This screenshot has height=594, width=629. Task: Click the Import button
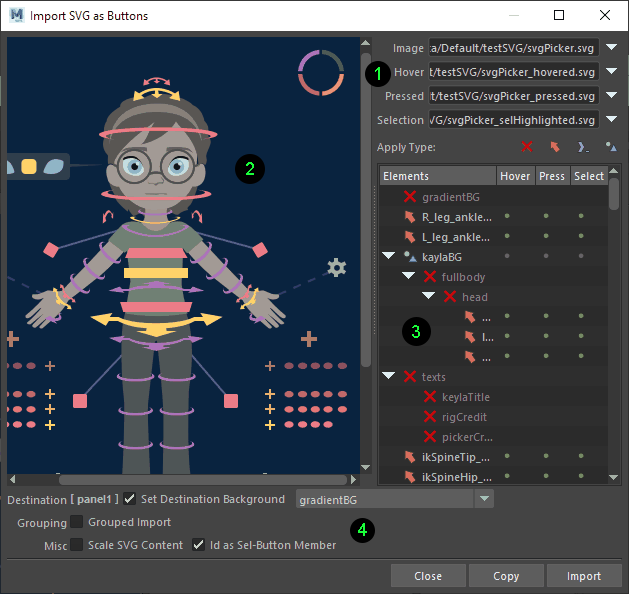click(x=584, y=576)
